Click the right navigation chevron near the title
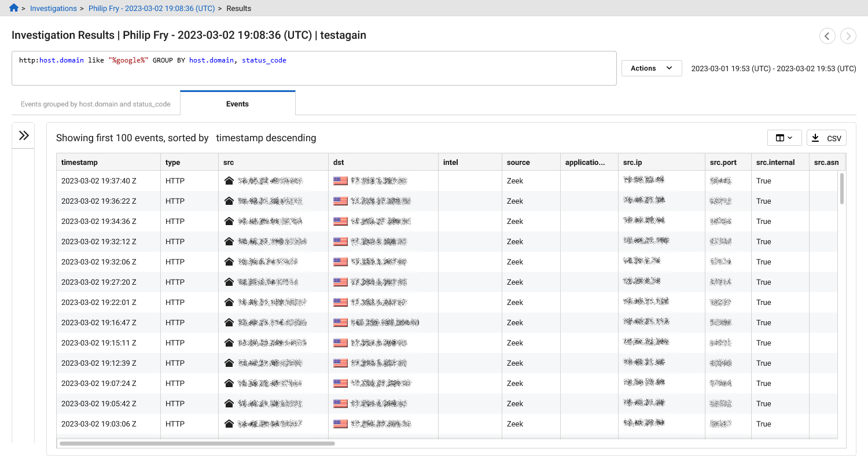Image resolution: width=868 pixels, height=456 pixels. 848,36
